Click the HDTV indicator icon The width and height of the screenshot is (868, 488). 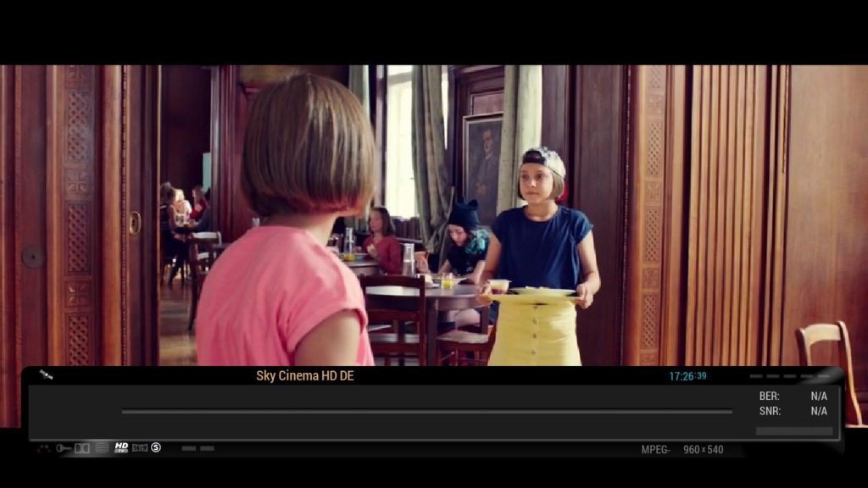121,447
